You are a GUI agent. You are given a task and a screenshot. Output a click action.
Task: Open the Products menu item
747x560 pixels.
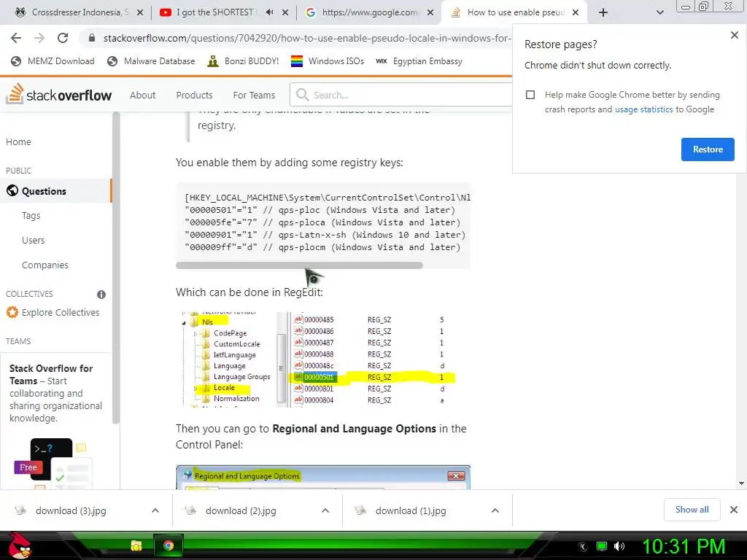coord(194,96)
